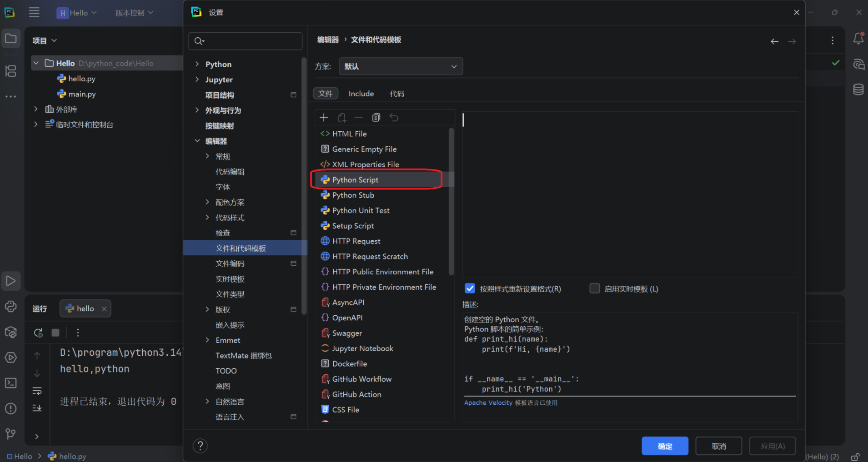
Task: Open the Structure tool window icon
Action: [x=10, y=71]
